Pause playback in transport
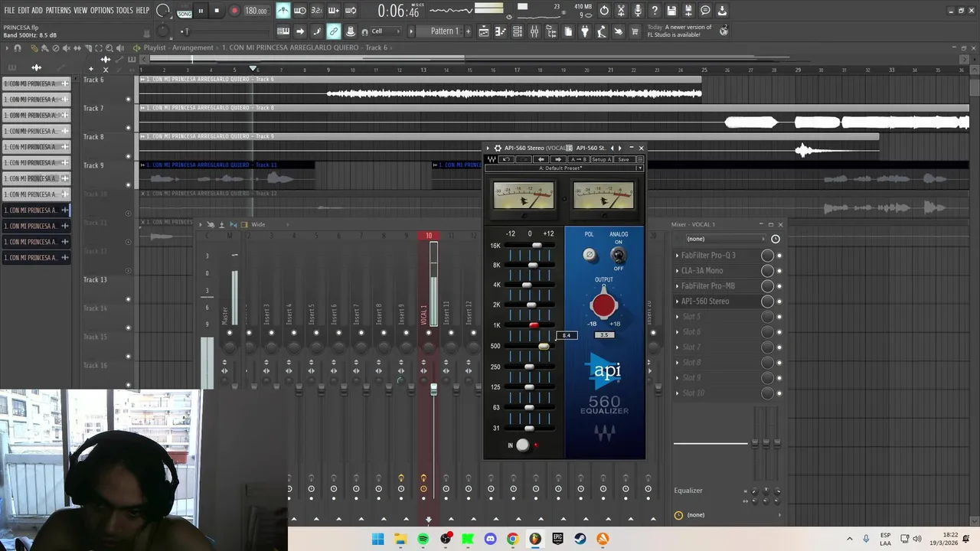 click(x=201, y=11)
